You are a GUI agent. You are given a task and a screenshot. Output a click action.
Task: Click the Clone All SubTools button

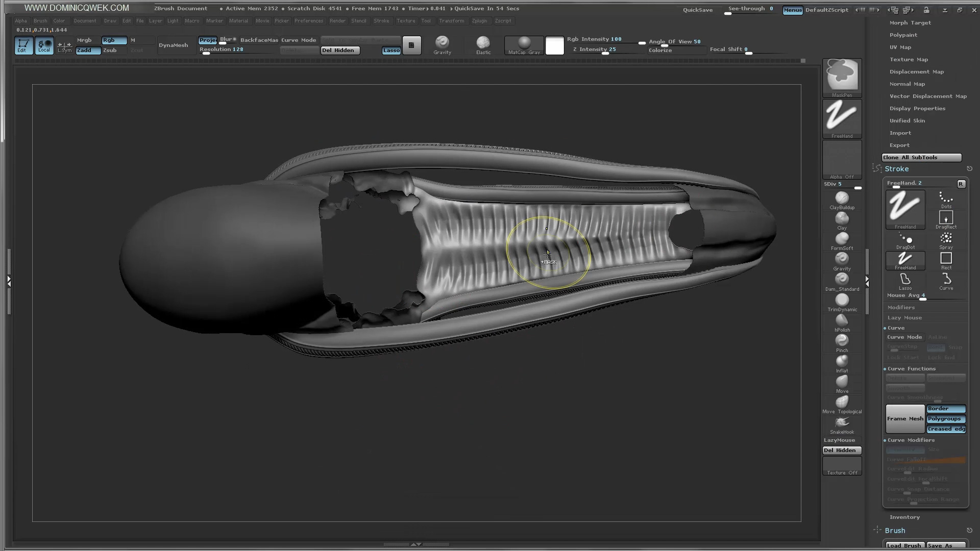(921, 158)
